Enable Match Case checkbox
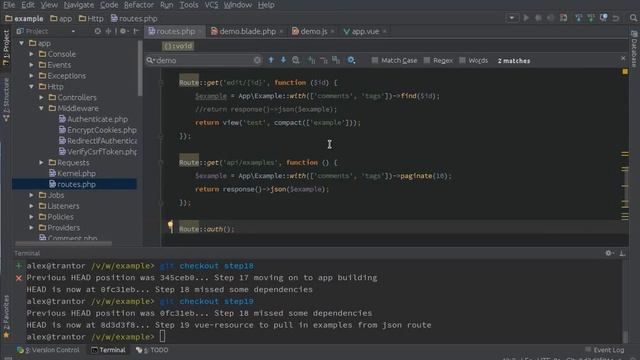Image resolution: width=640 pixels, height=360 pixels. pos(375,60)
